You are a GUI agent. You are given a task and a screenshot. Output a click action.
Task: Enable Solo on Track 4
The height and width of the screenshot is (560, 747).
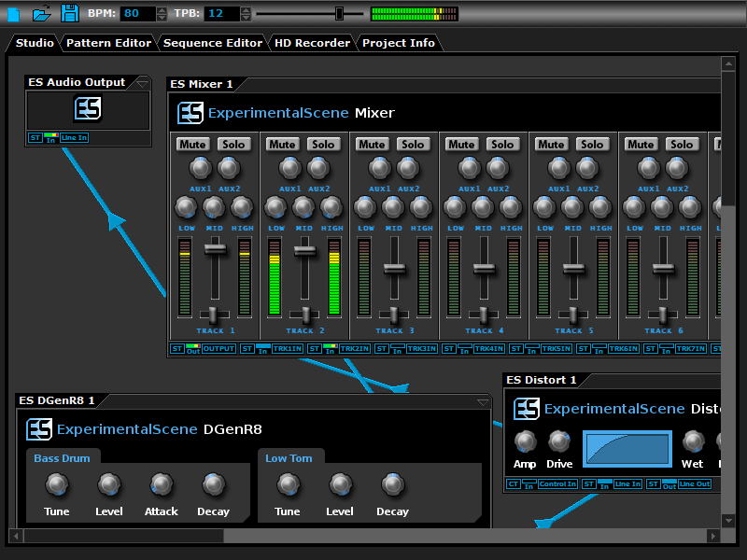[503, 144]
